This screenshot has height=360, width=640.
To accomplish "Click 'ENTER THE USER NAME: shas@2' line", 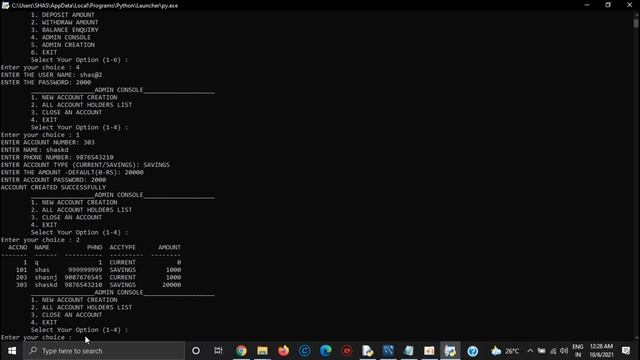I will click(x=51, y=75).
